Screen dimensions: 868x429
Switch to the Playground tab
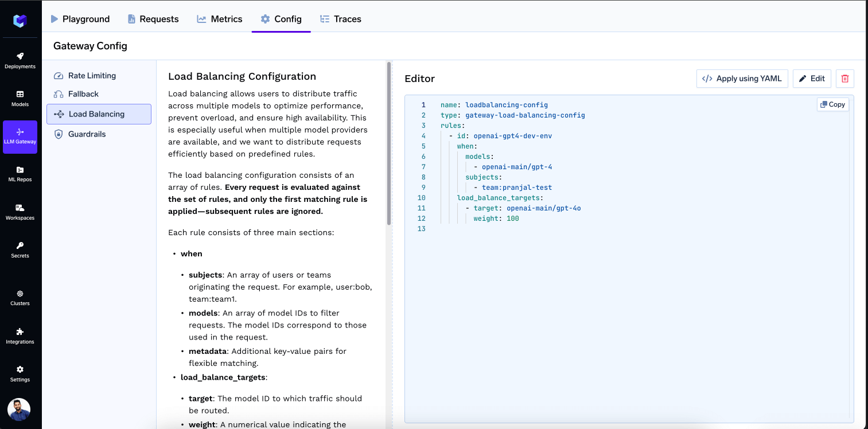pyautogui.click(x=80, y=19)
